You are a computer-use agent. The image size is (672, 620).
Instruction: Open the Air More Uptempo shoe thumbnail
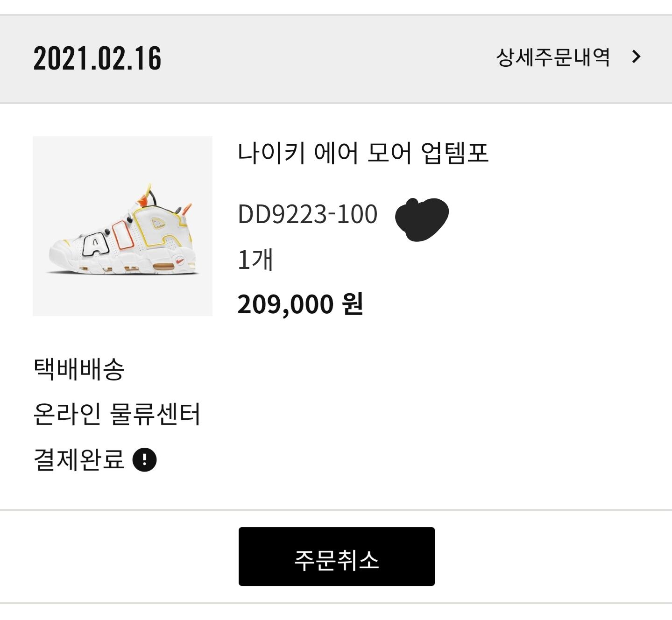(x=122, y=226)
